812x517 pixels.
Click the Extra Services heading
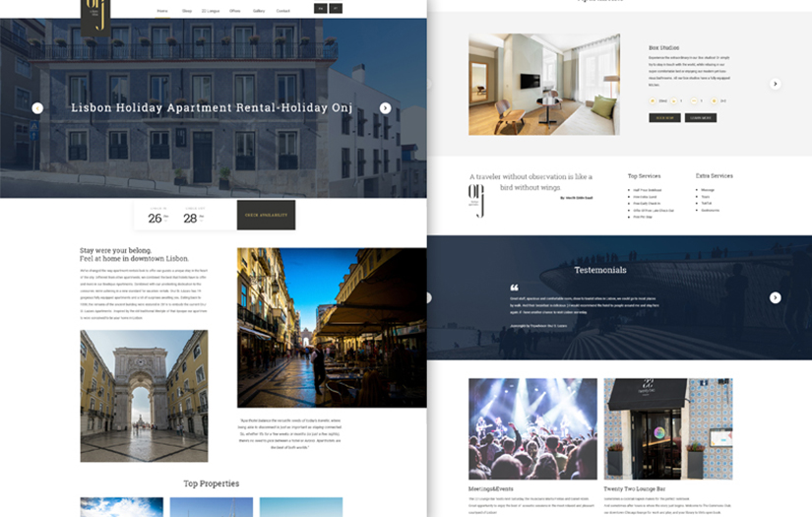(715, 176)
